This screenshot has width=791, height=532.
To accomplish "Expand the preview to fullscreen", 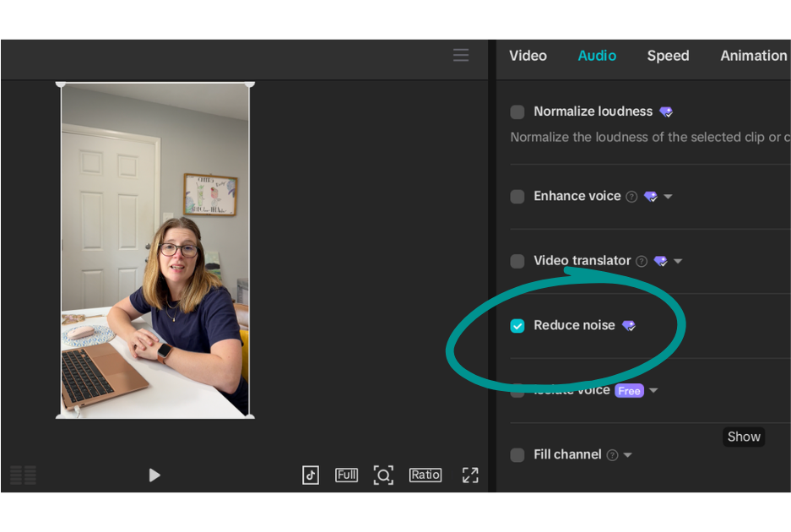I will [x=470, y=475].
